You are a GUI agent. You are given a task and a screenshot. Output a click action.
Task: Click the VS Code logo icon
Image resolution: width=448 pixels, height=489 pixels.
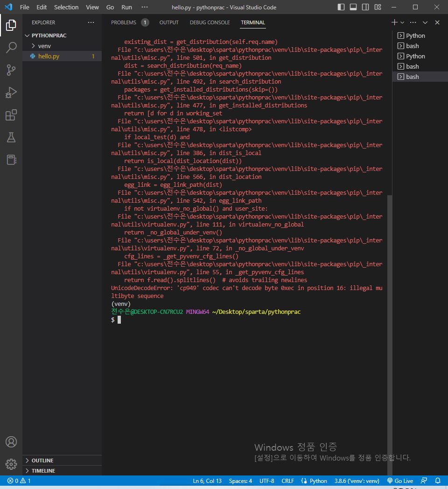(x=8, y=7)
